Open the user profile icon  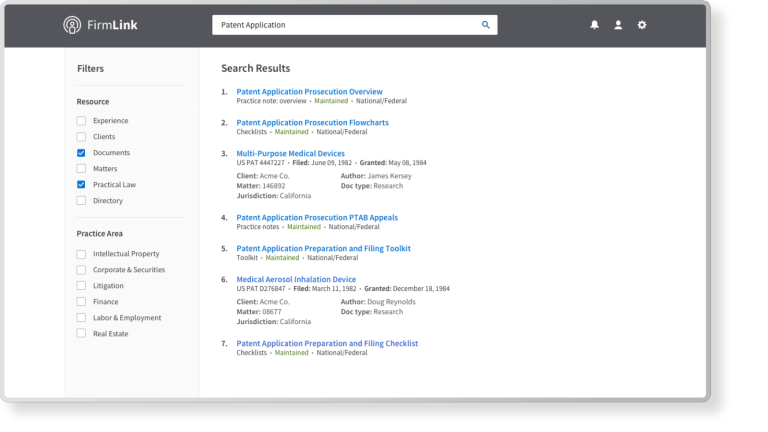coord(618,25)
